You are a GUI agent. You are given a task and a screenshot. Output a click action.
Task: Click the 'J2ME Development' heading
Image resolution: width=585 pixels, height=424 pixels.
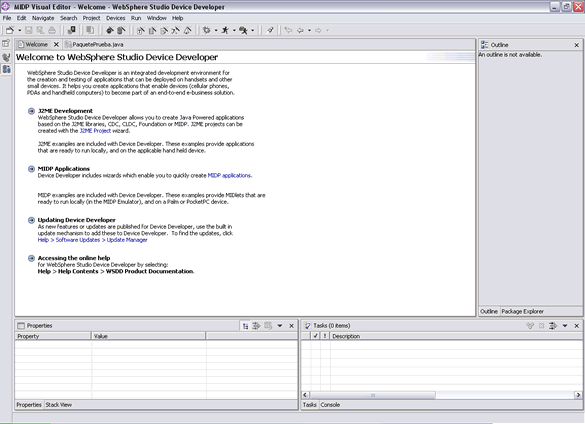[x=65, y=111]
